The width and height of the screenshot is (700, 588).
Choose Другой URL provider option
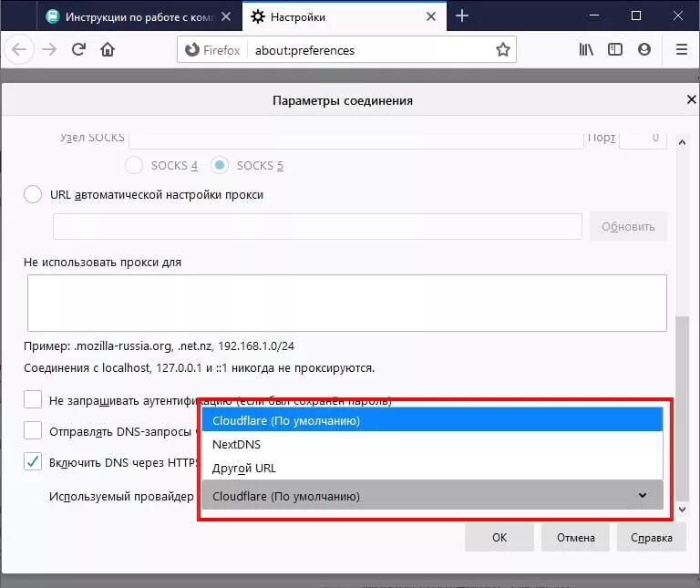tap(432, 468)
